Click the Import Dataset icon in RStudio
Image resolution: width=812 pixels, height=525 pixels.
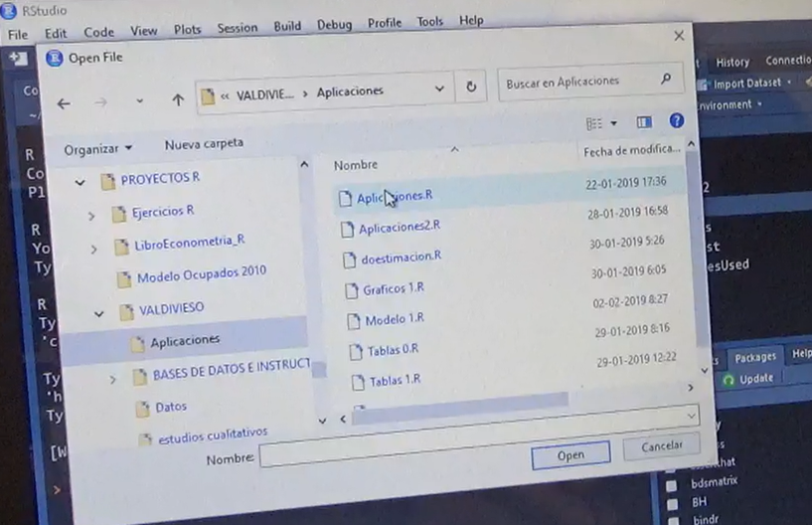(x=703, y=85)
